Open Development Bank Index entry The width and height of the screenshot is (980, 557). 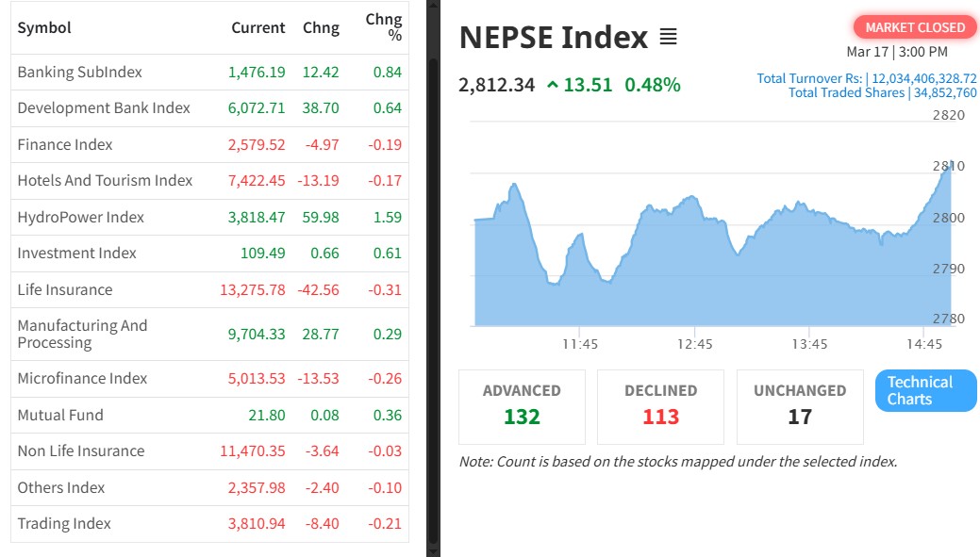tap(104, 108)
